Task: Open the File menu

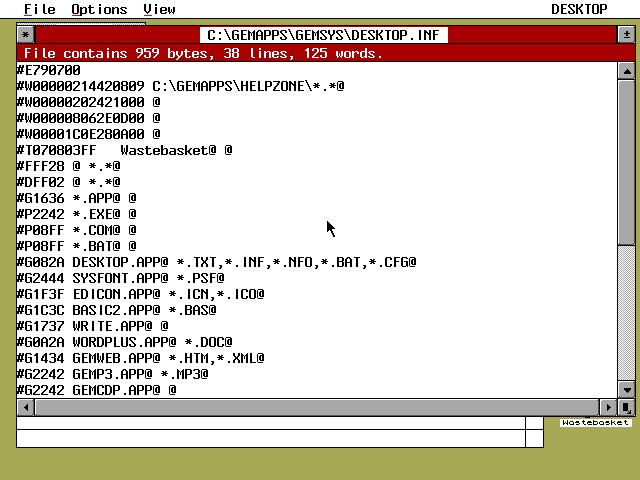Action: pyautogui.click(x=40, y=9)
